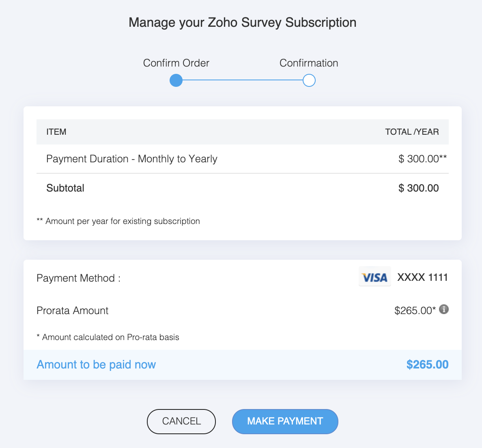Click the Confirmation step label

click(309, 63)
